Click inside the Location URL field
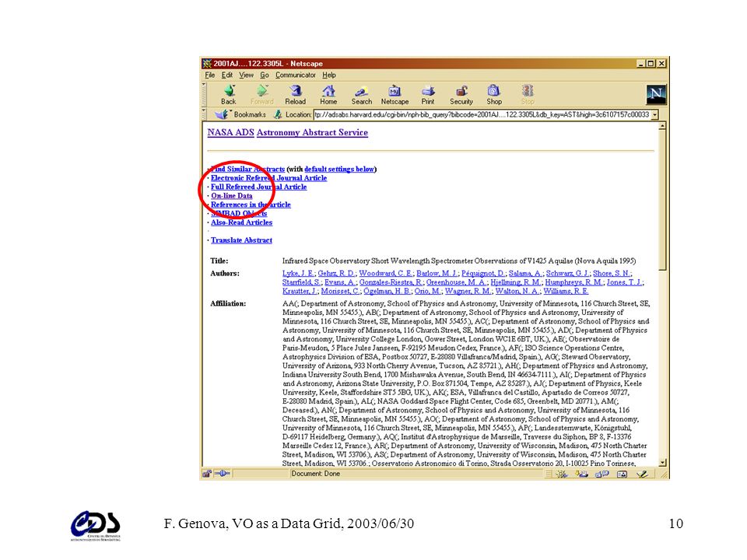The image size is (747, 560). coord(482,115)
